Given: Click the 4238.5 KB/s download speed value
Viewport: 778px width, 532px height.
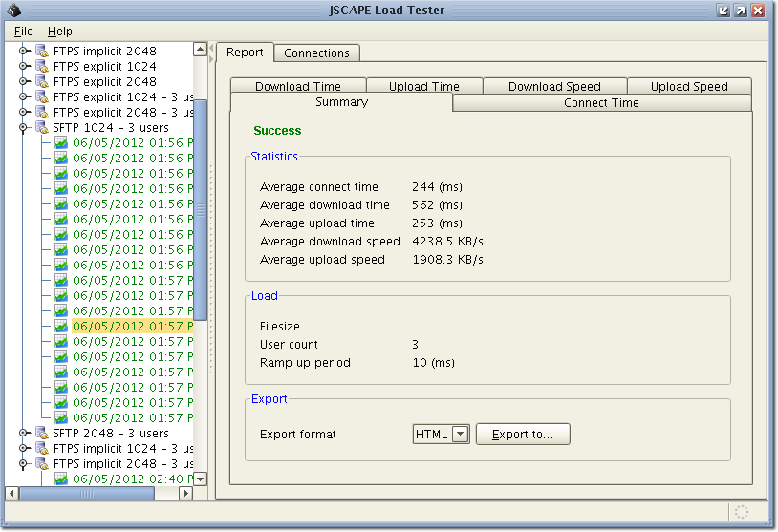Looking at the screenshot, I should point(447,242).
